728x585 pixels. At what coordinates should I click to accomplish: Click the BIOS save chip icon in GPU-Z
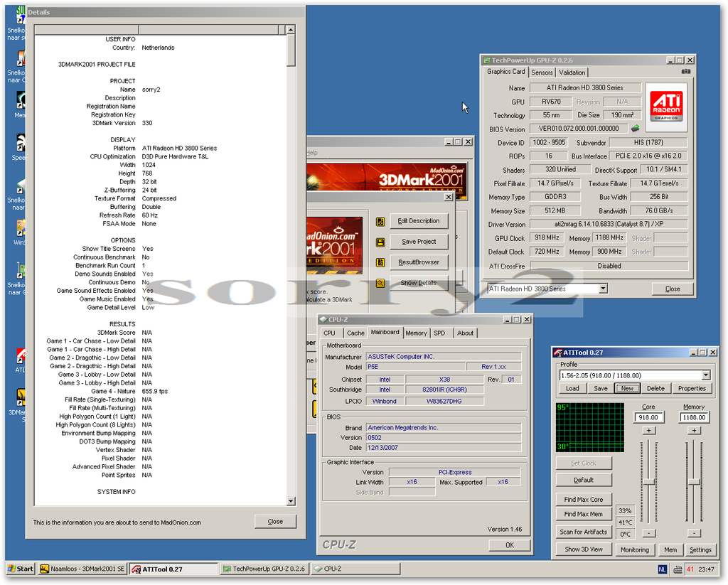point(635,129)
